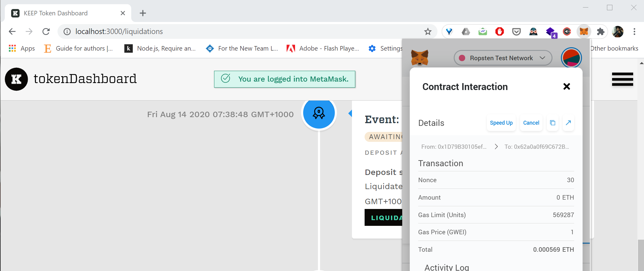Close the Contract Interaction popup
644x271 pixels.
[x=567, y=86]
